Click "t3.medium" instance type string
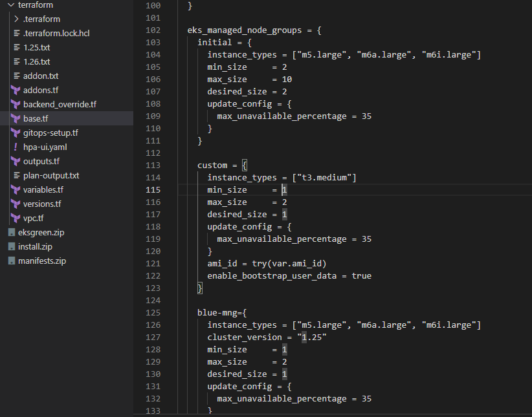 click(x=324, y=178)
